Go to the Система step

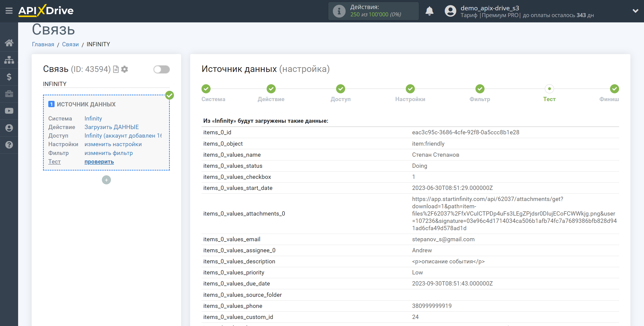coord(206,89)
